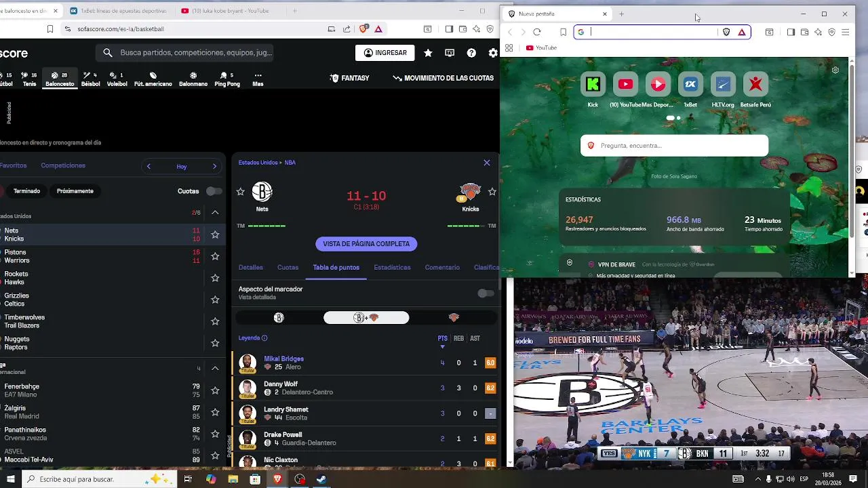Bookmark the Sofascore page

(50, 29)
